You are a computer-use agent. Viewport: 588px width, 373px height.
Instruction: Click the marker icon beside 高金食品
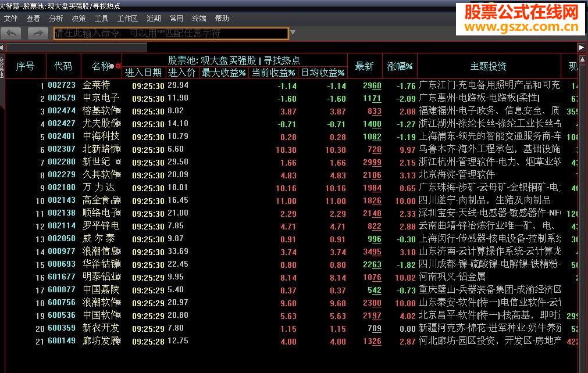pyautogui.click(x=119, y=200)
